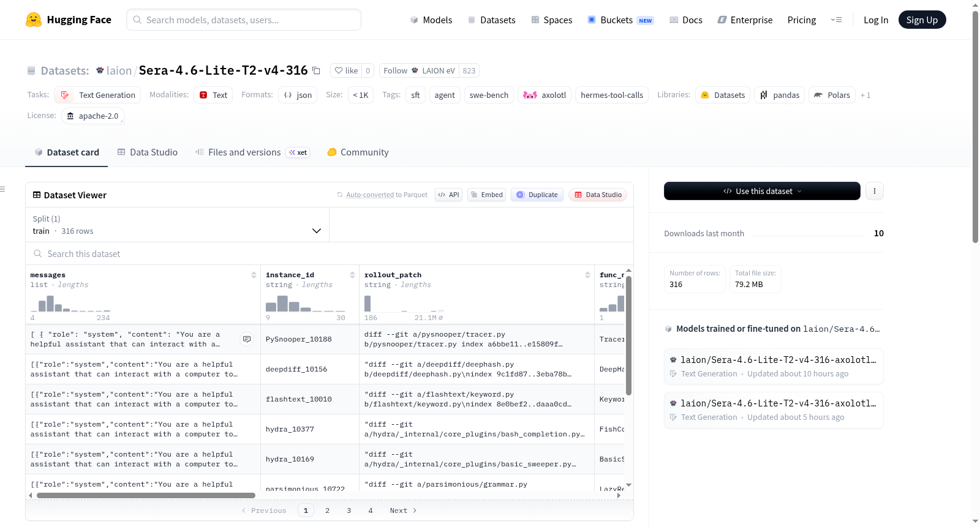980x527 pixels.
Task: Open the apache-2.0 license tag
Action: pos(93,116)
